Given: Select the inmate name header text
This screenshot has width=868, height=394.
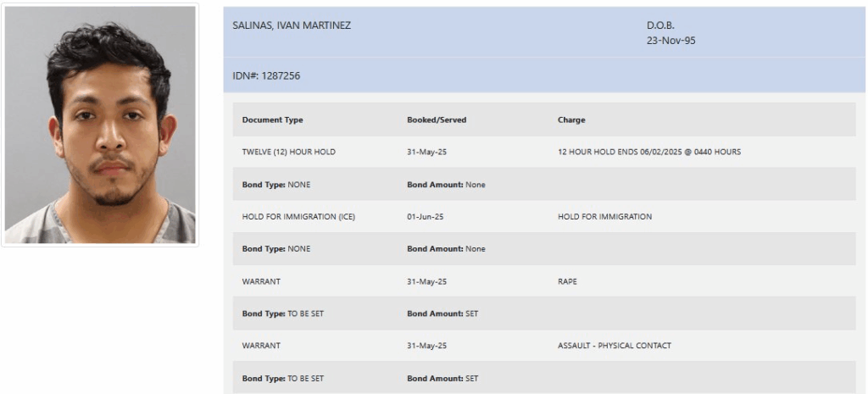Looking at the screenshot, I should 292,25.
